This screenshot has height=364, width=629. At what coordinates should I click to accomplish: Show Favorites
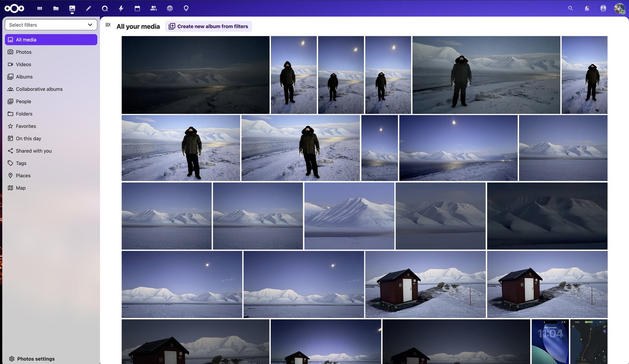pyautogui.click(x=51, y=126)
